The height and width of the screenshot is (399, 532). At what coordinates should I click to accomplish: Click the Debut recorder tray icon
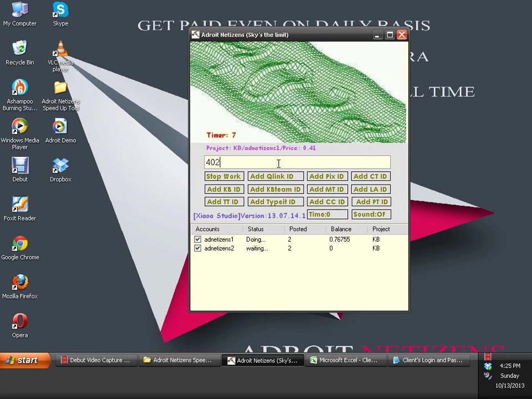click(x=488, y=356)
